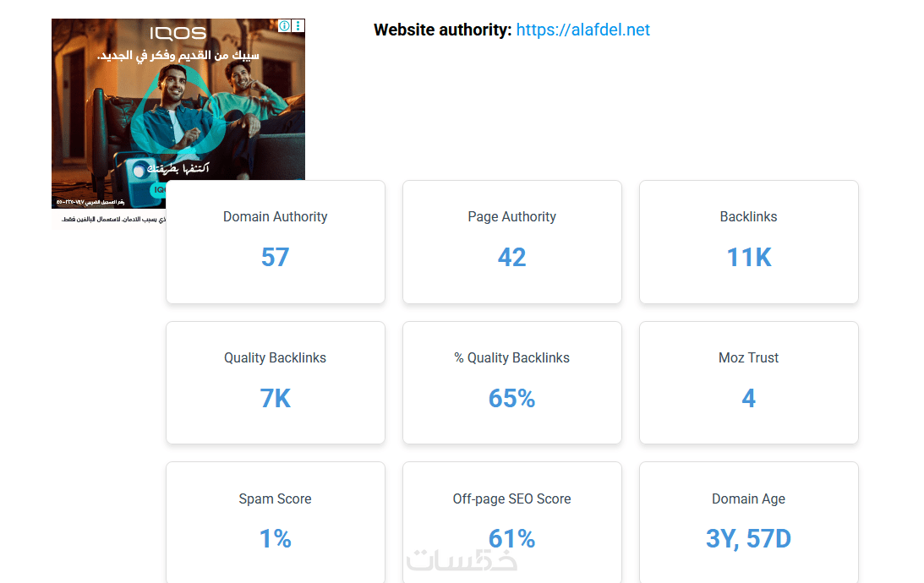Screen dimensions: 924x583
Task: Select the 65% quality backlinks value
Action: point(512,399)
